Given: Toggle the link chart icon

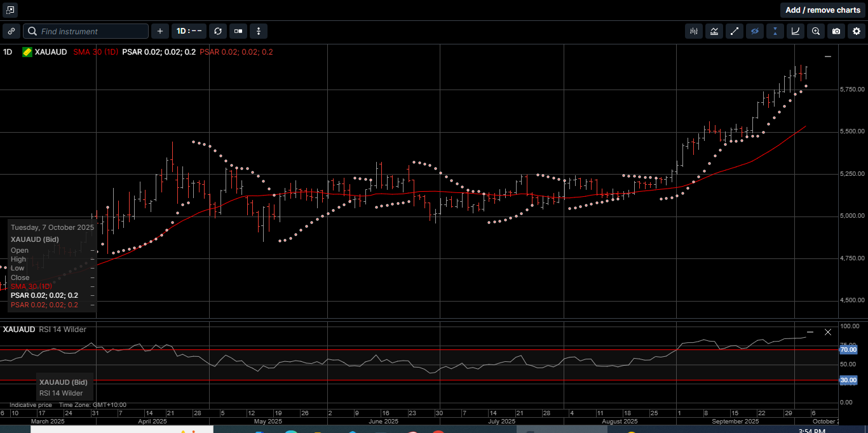Looking at the screenshot, I should pyautogui.click(x=11, y=31).
